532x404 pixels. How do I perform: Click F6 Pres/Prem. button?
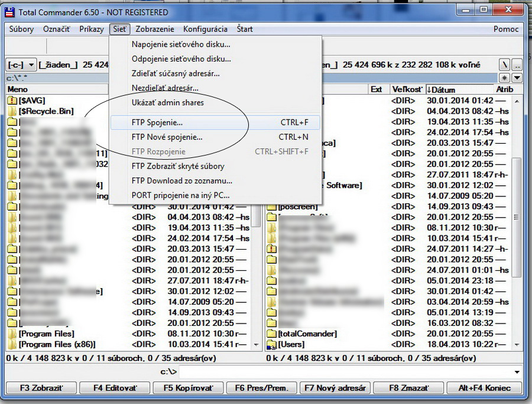(x=262, y=387)
